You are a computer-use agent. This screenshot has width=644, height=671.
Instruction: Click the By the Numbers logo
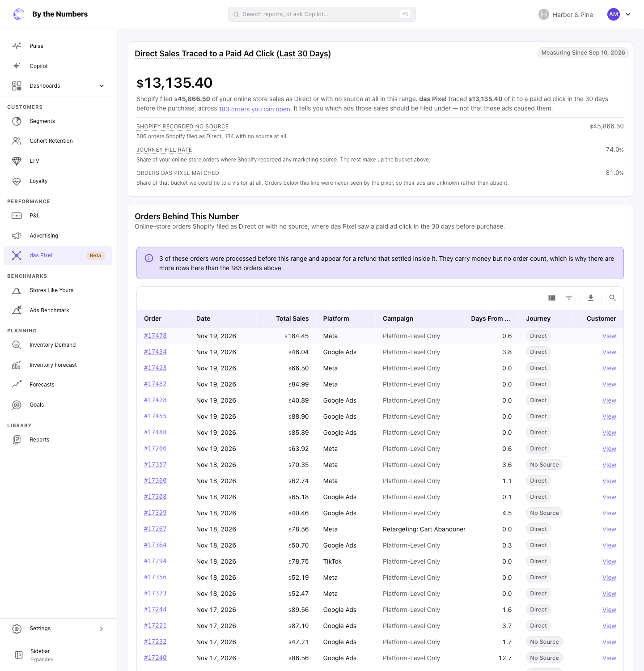(x=50, y=14)
